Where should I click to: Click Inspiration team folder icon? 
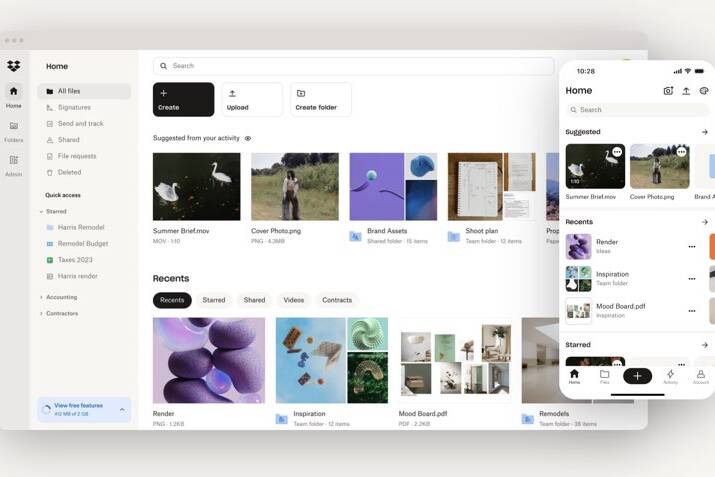[x=282, y=419]
